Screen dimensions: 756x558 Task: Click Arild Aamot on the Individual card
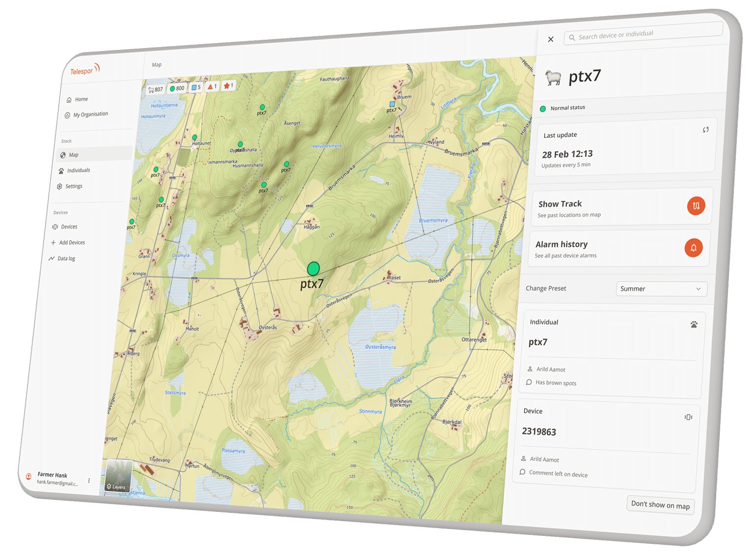tap(551, 369)
